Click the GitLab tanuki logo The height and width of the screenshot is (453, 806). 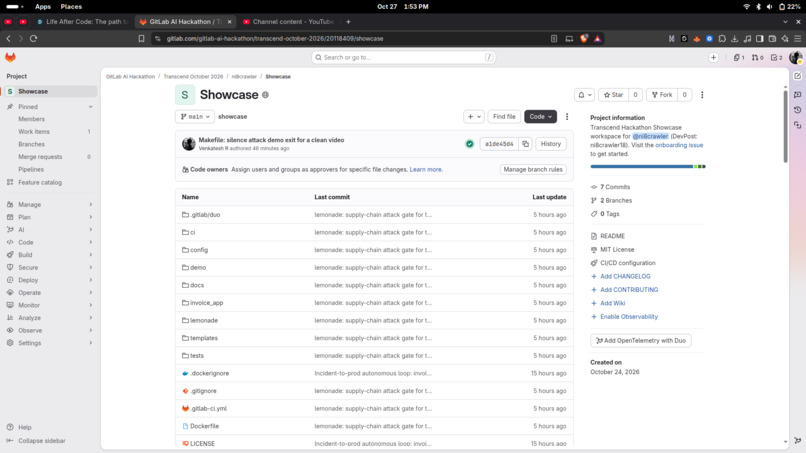point(10,57)
